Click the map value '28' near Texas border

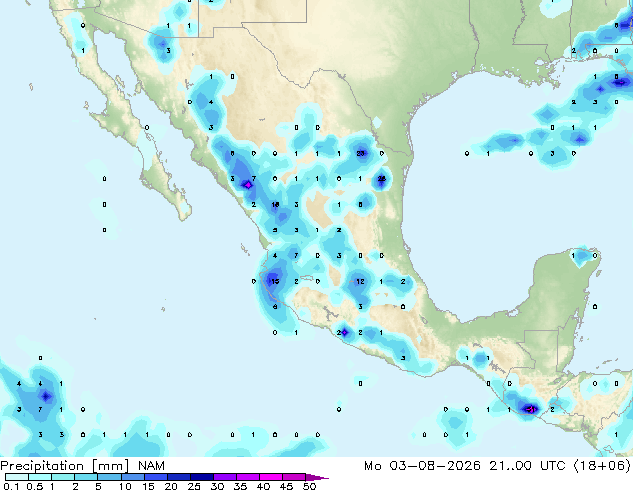point(382,179)
